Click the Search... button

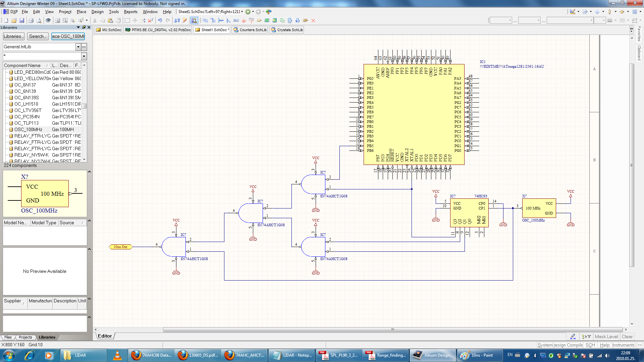38,36
